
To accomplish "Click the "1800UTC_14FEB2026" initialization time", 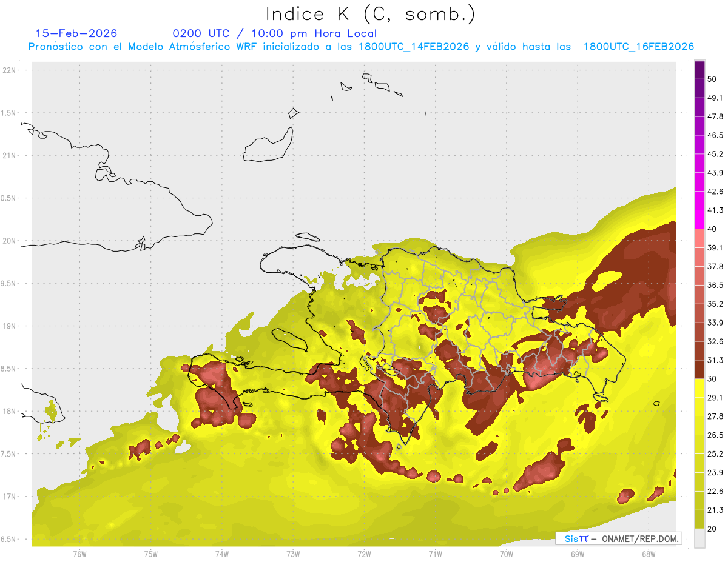I will click(414, 47).
